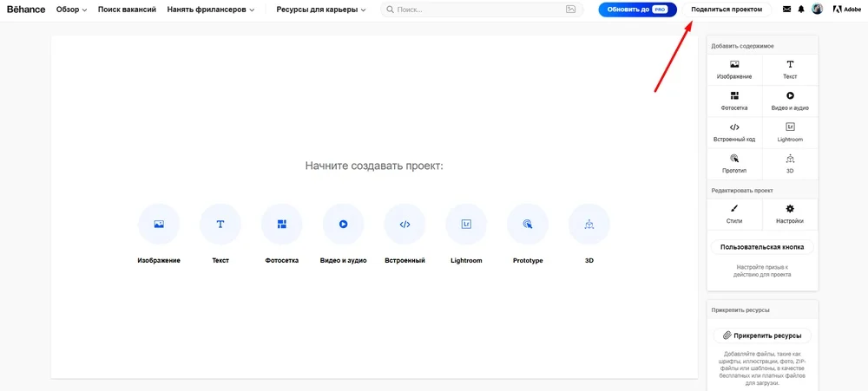868x391 pixels.
Task: Choose Видео и аудио circle icon
Action: point(343,225)
